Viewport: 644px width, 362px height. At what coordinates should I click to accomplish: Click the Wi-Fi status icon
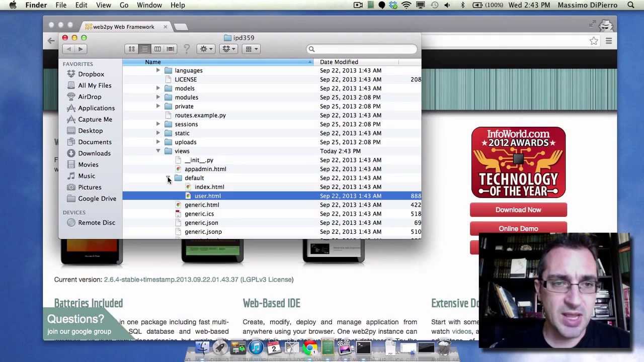pyautogui.click(x=407, y=5)
